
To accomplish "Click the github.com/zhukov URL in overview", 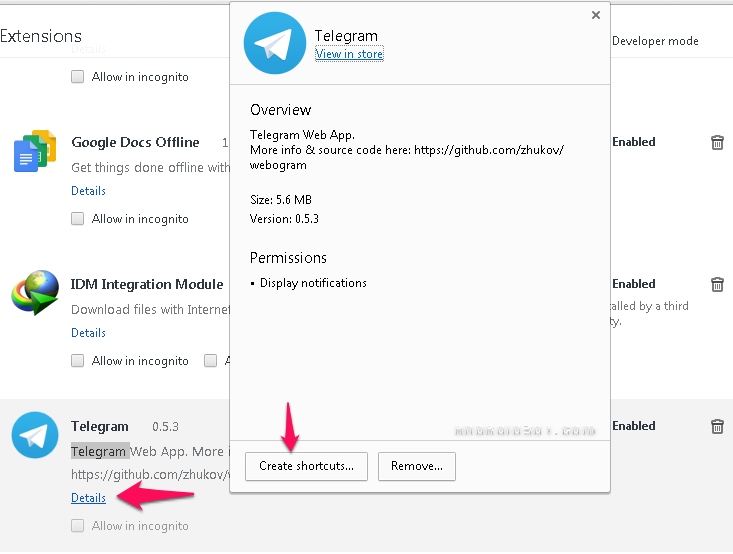I will (489, 150).
